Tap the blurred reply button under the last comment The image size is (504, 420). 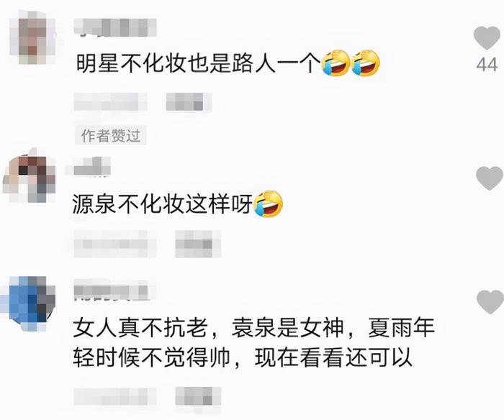pos(198,396)
